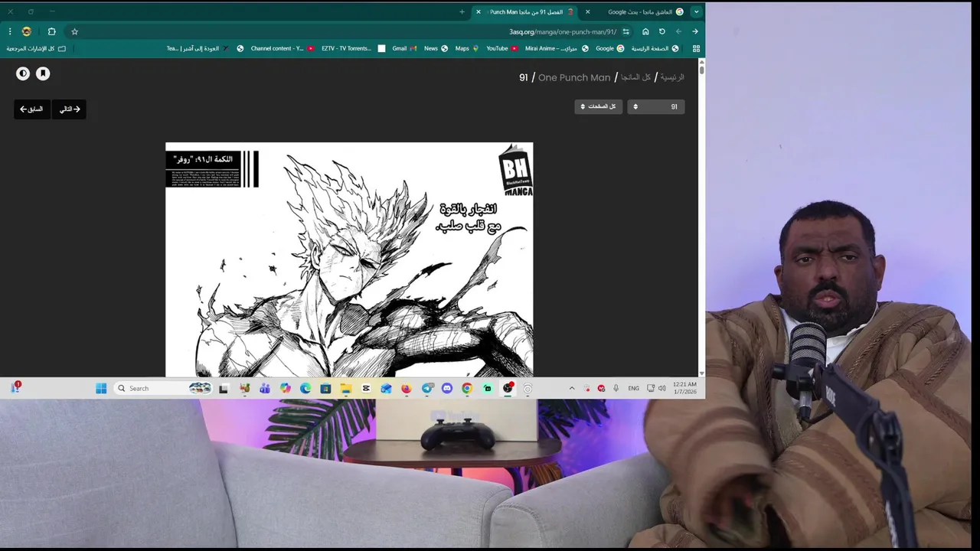The height and width of the screenshot is (551, 980).
Task: Go to الرئيسية home breadcrumb link
Action: pos(672,77)
